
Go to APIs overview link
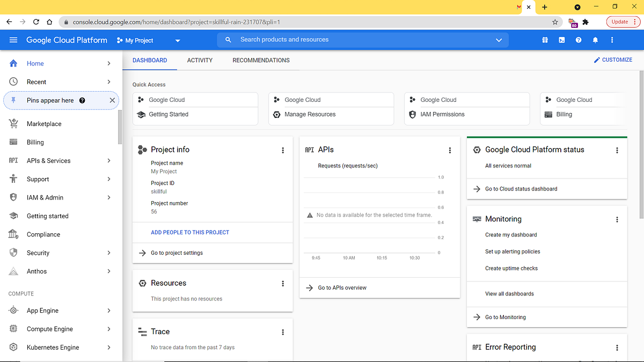pos(342,287)
